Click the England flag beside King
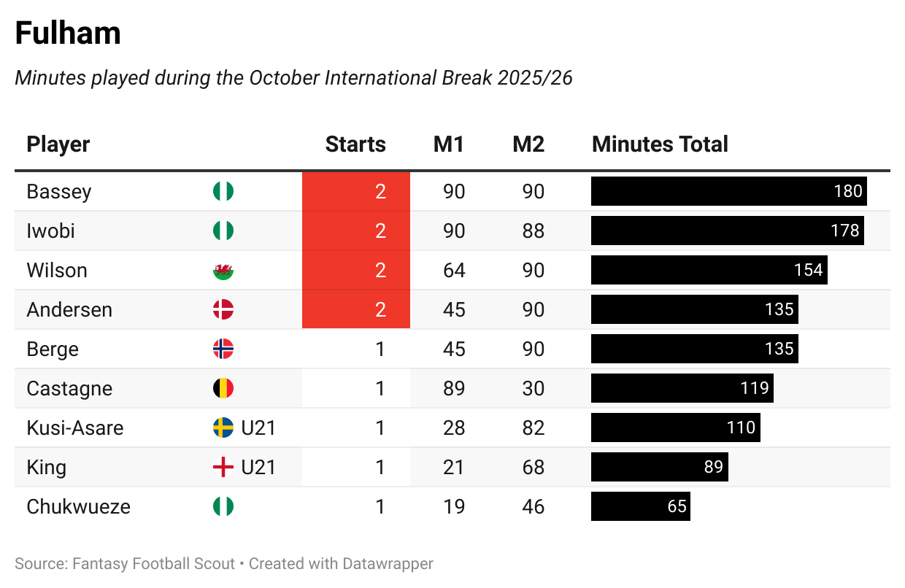This screenshot has height=588, width=905. pyautogui.click(x=223, y=468)
